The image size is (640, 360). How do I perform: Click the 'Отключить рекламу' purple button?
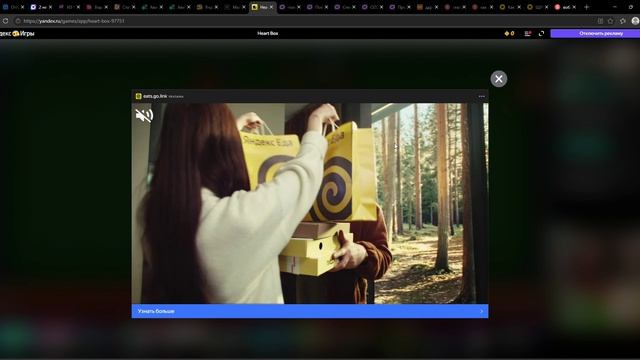click(595, 33)
